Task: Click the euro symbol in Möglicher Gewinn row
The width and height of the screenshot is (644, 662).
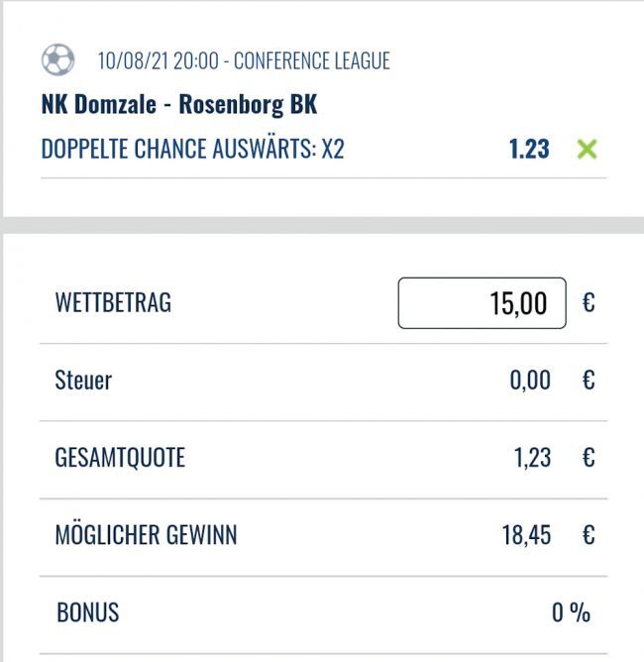Action: (589, 536)
